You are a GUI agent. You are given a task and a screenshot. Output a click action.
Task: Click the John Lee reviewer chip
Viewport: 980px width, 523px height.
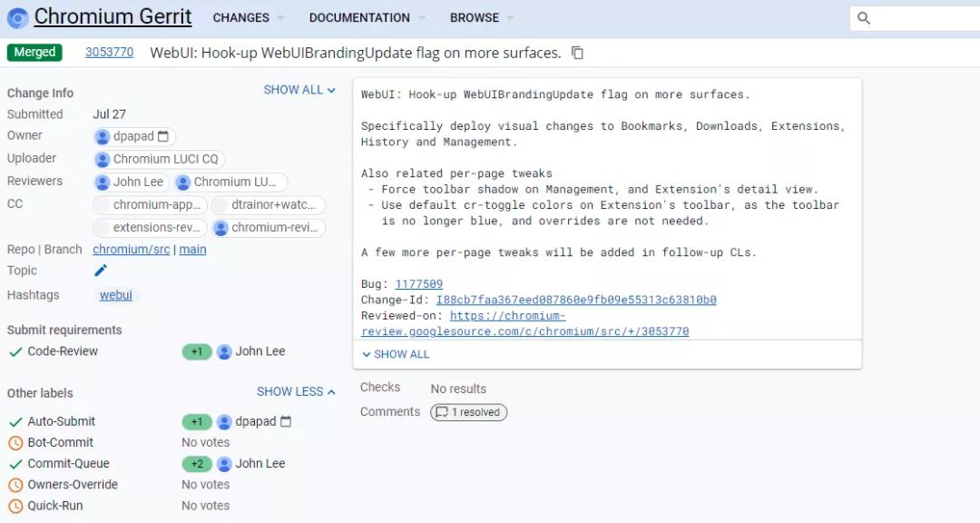tap(132, 182)
